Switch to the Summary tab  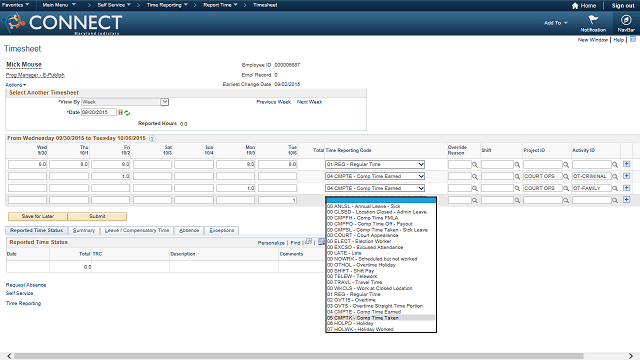click(x=84, y=231)
